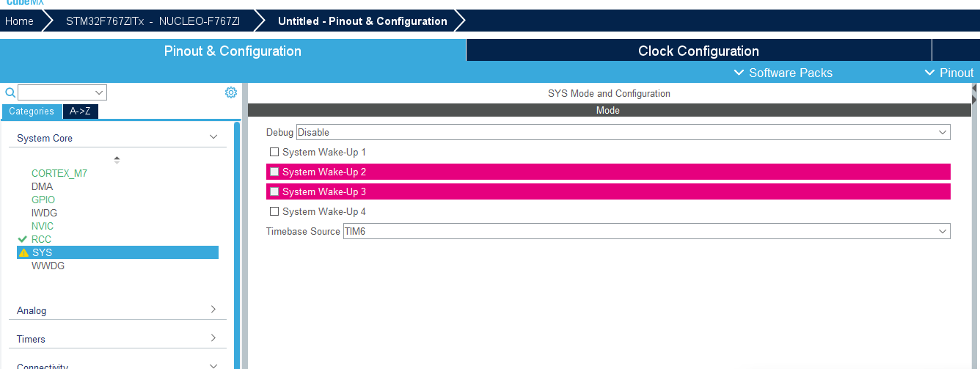Switch to Clock Configuration tab
This screenshot has height=369, width=980.
(x=698, y=51)
